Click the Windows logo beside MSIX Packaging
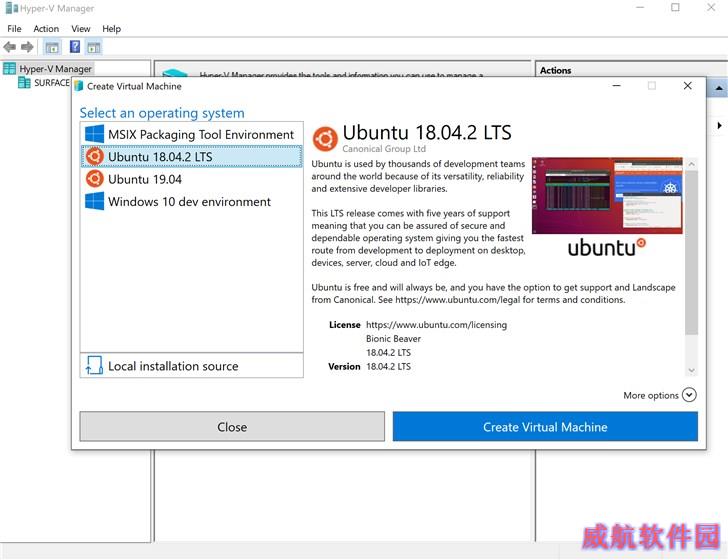 pyautogui.click(x=95, y=134)
